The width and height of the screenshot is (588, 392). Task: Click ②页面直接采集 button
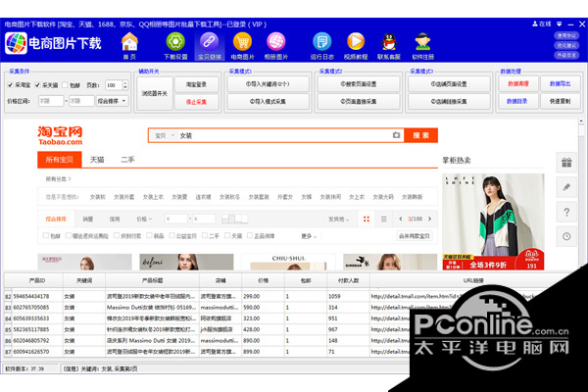pyautogui.click(x=359, y=101)
